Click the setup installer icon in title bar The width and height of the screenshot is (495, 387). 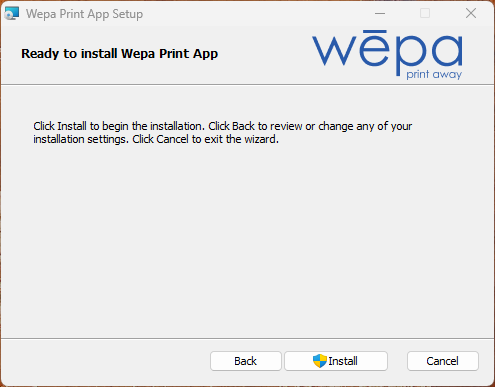[x=12, y=14]
